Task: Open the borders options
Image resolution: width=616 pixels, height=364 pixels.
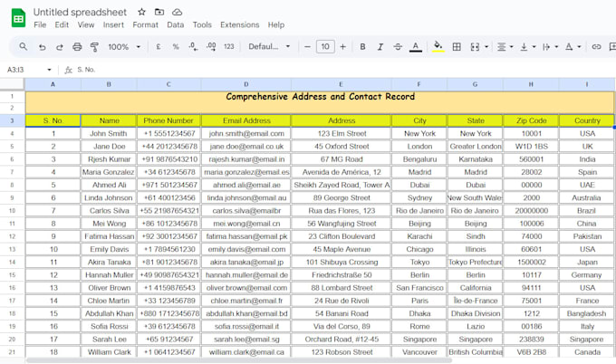Action: pos(457,47)
